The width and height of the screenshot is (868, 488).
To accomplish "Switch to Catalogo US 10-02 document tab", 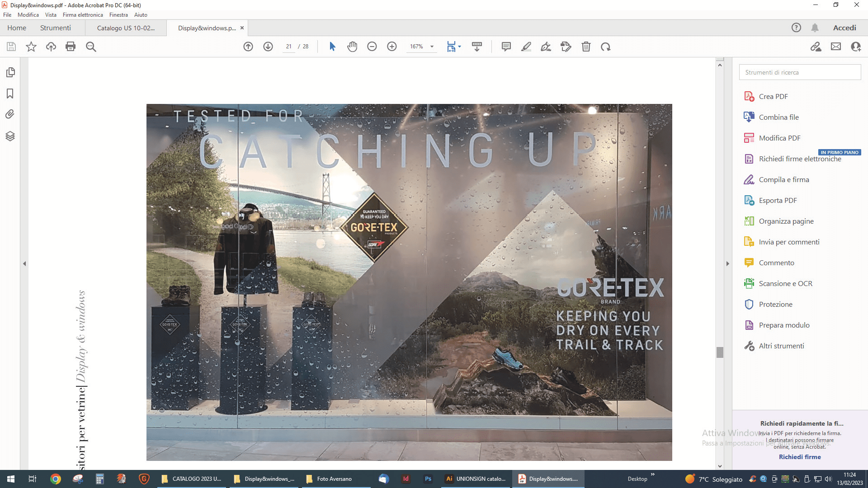I will click(x=126, y=28).
